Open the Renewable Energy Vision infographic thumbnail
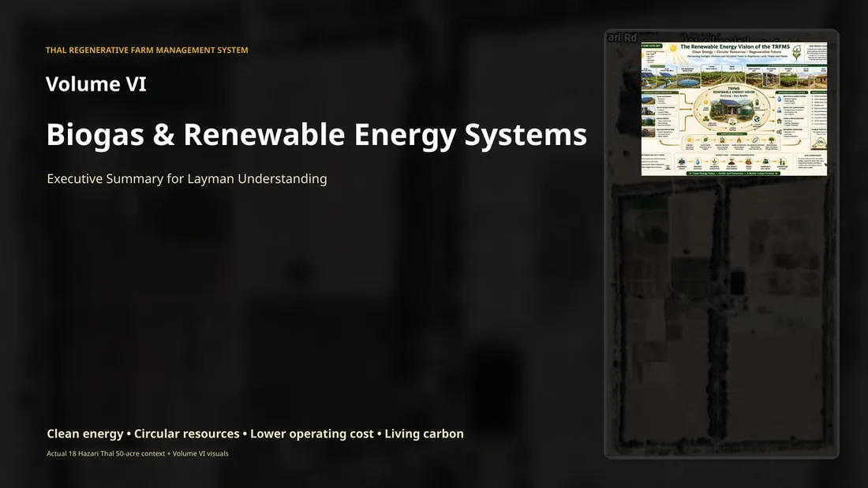 point(734,109)
